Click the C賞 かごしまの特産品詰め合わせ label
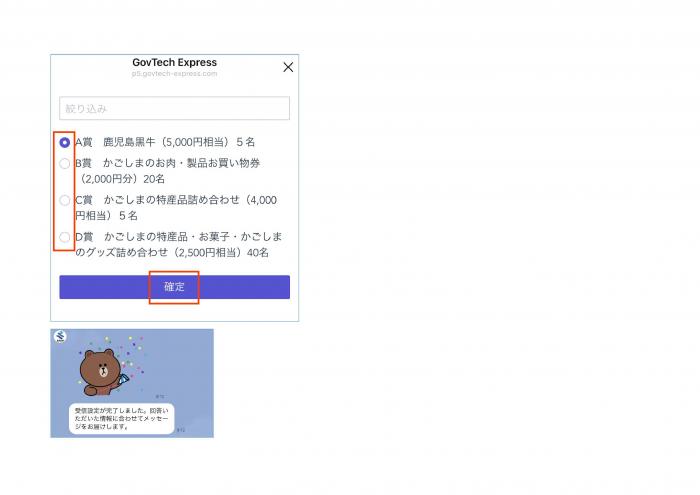Image resolution: width=700 pixels, height=495 pixels. [176, 208]
